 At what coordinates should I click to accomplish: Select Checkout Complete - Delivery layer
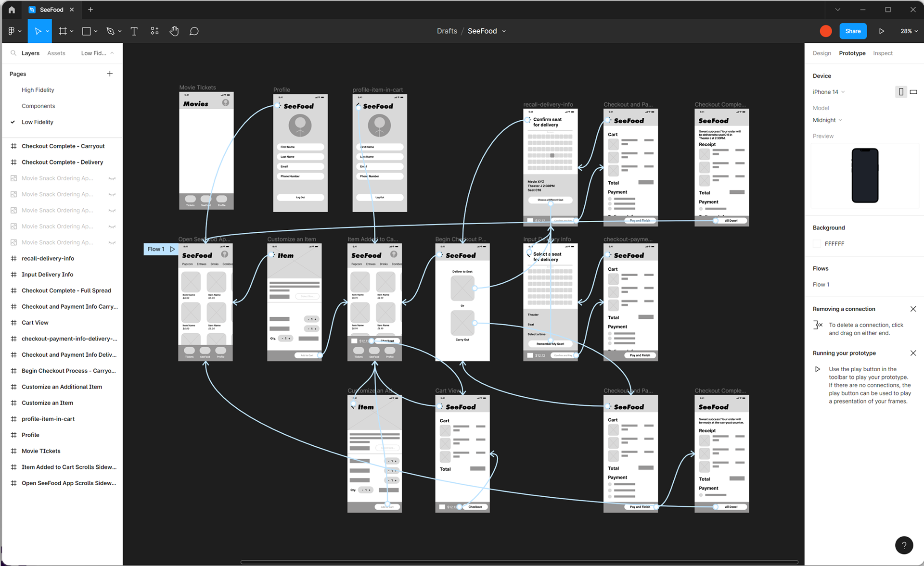[x=63, y=163]
